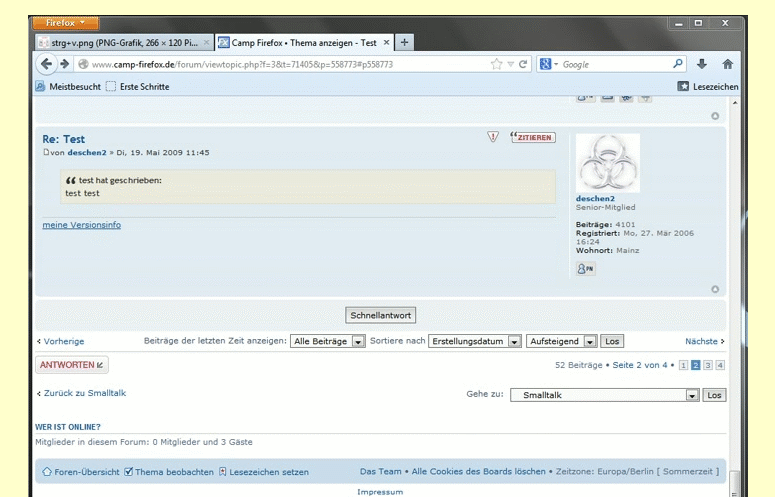Open the Foren-Übersicht home link
Screen dimensions: 775x497
point(81,472)
